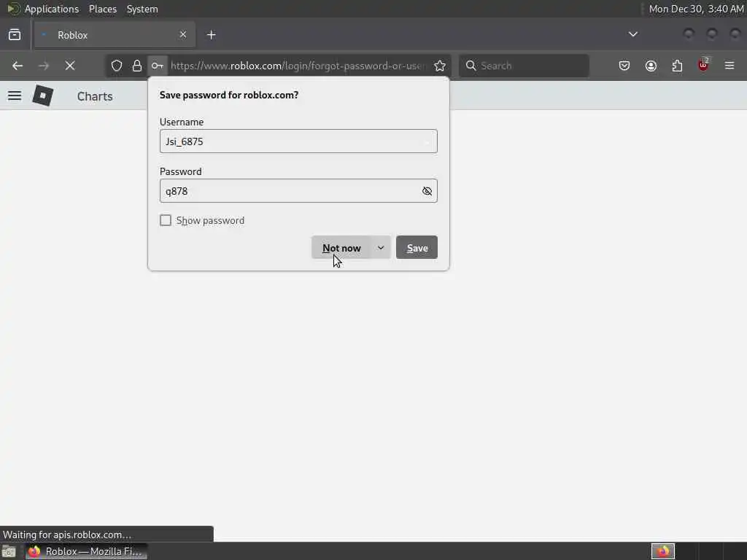747x560 pixels.
Task: Go to Roblox home via logo
Action: pos(43,96)
